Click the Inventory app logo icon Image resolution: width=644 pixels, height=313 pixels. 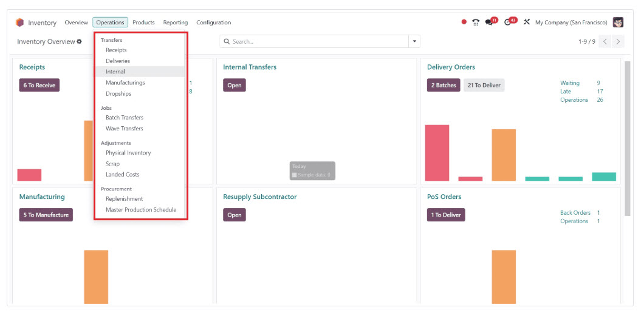[x=20, y=22]
